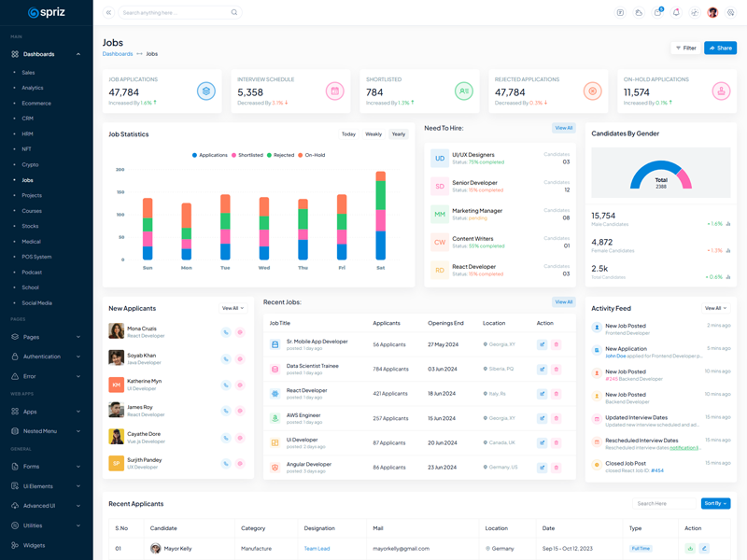Delete the React Developer job posting
The height and width of the screenshot is (560, 747).
point(557,394)
